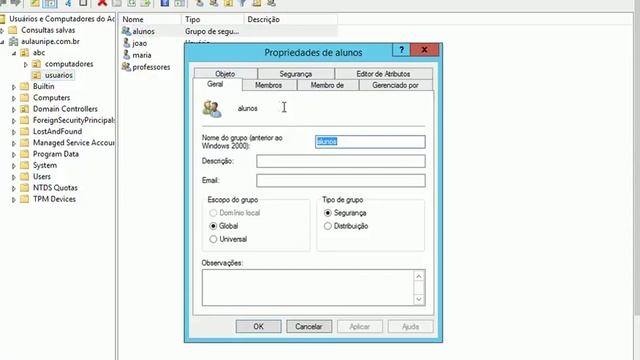Image resolution: width=640 pixels, height=360 pixels.
Task: Select the Segurança group type radio
Action: pos(327,213)
